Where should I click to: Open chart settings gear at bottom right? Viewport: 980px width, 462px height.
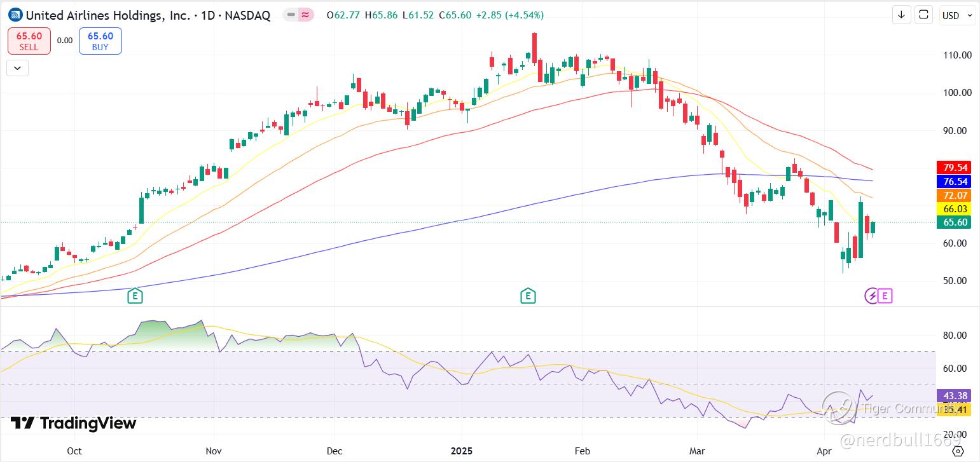click(958, 451)
